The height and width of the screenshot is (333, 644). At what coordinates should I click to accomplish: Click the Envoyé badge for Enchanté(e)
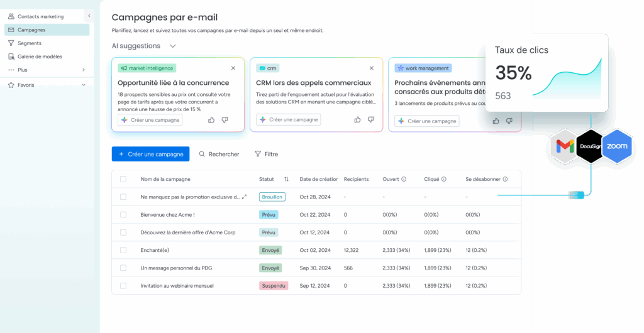tap(270, 250)
